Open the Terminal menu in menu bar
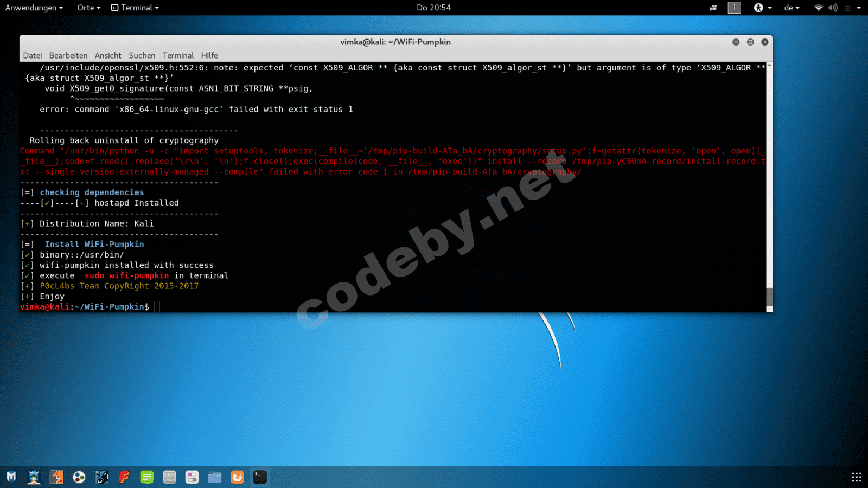This screenshot has width=868, height=488. click(178, 55)
